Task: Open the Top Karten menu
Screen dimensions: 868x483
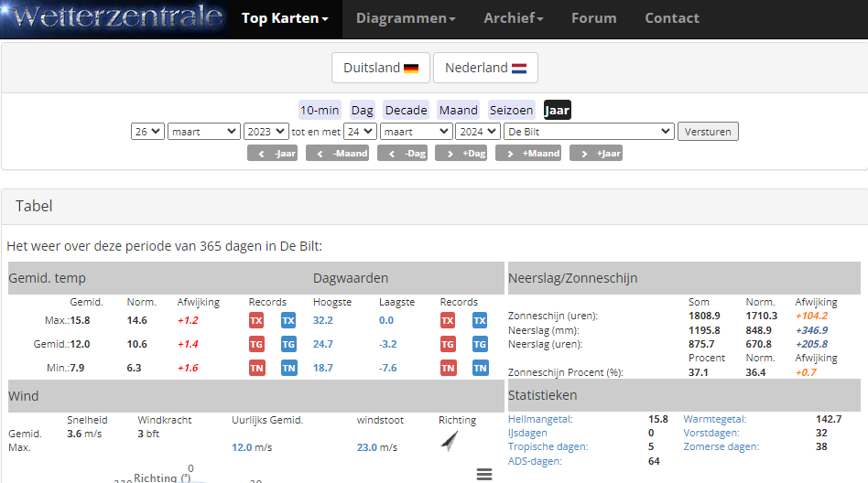Action: (285, 18)
